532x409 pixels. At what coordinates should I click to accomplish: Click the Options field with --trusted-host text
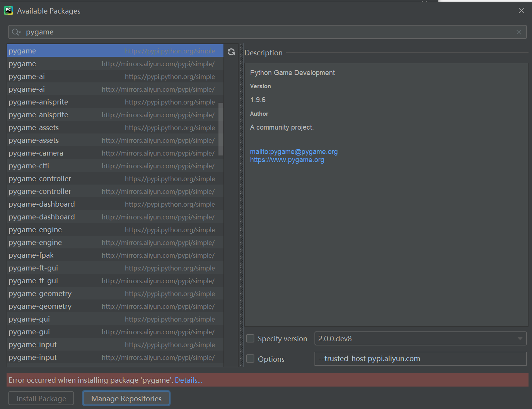coord(421,359)
